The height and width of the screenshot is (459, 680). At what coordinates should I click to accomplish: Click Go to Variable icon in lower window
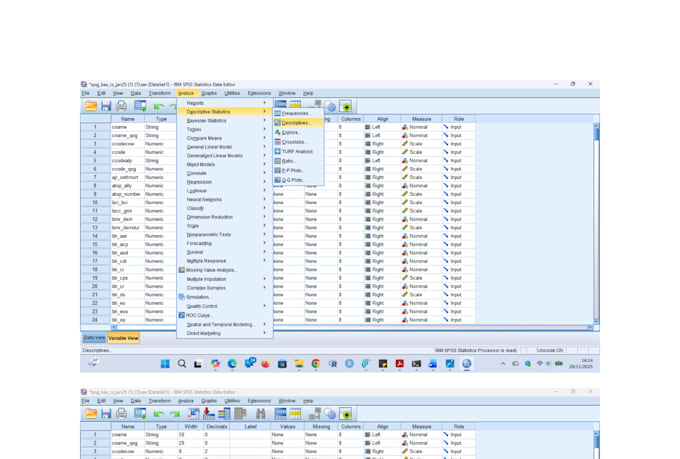tap(209, 413)
